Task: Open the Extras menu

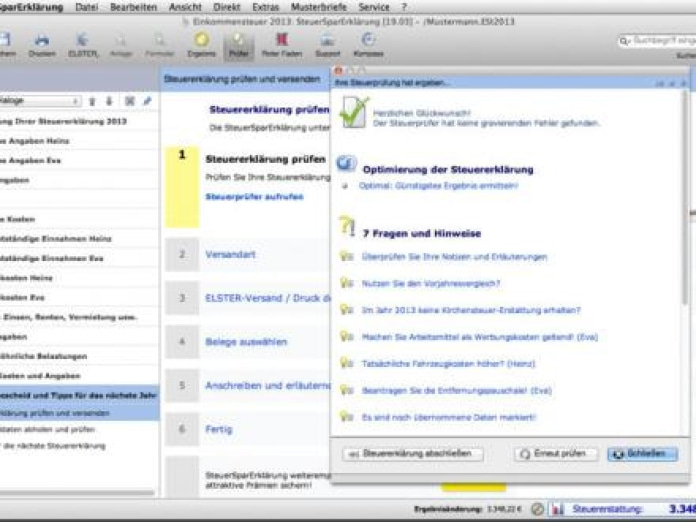Action: tap(265, 7)
